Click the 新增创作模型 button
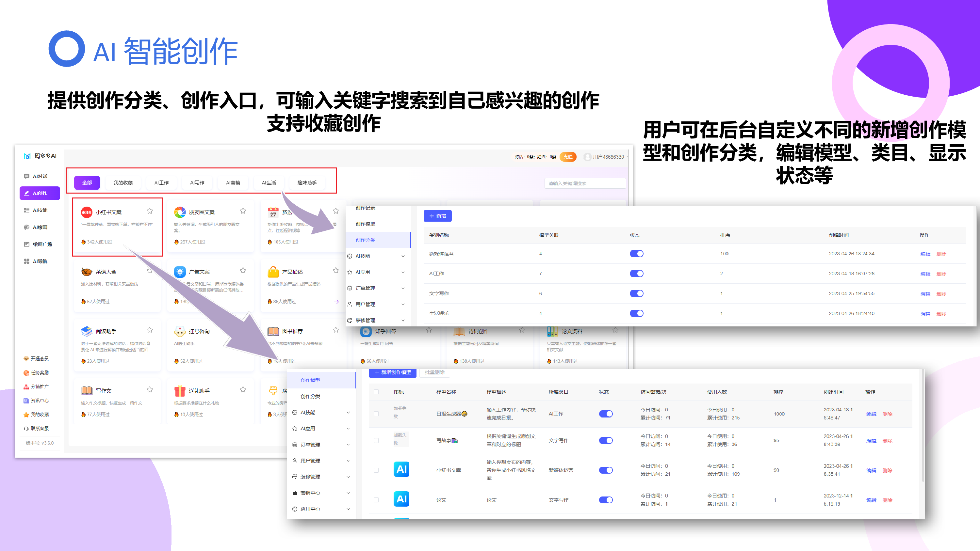Viewport: 980px width, 551px height. pos(393,373)
